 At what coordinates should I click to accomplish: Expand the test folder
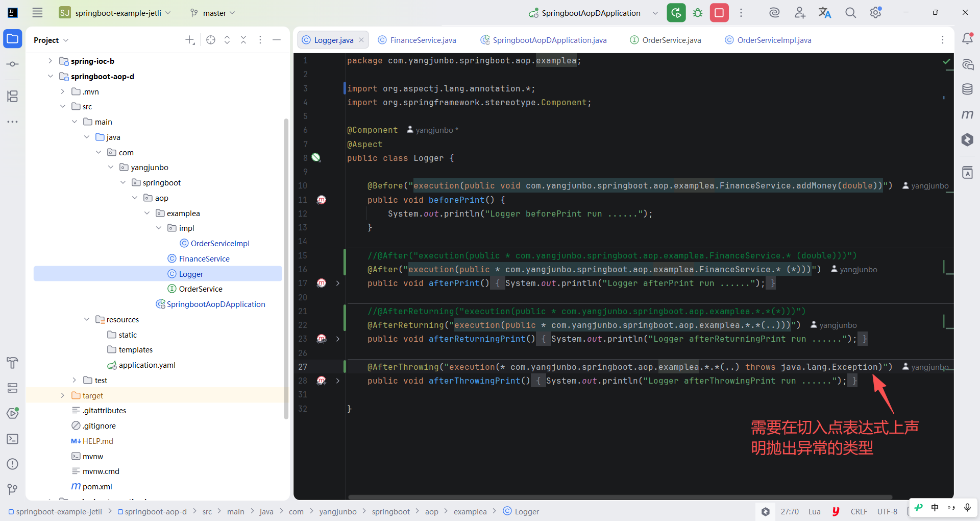(x=75, y=380)
